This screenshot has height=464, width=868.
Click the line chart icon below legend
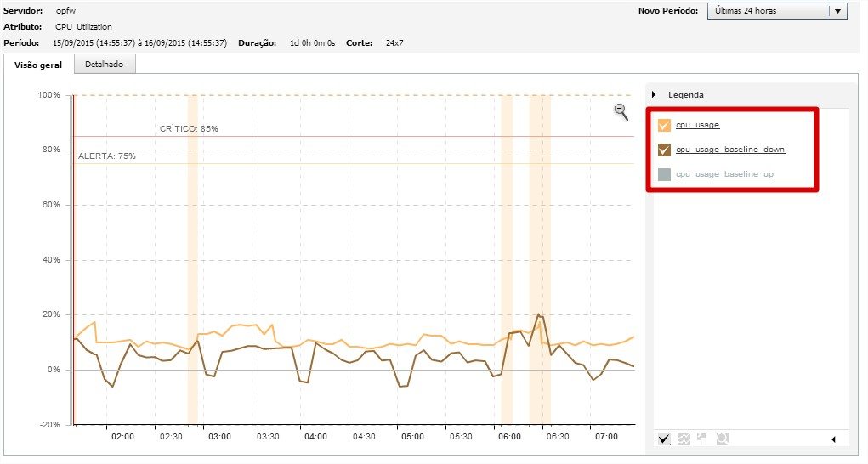pyautogui.click(x=683, y=439)
